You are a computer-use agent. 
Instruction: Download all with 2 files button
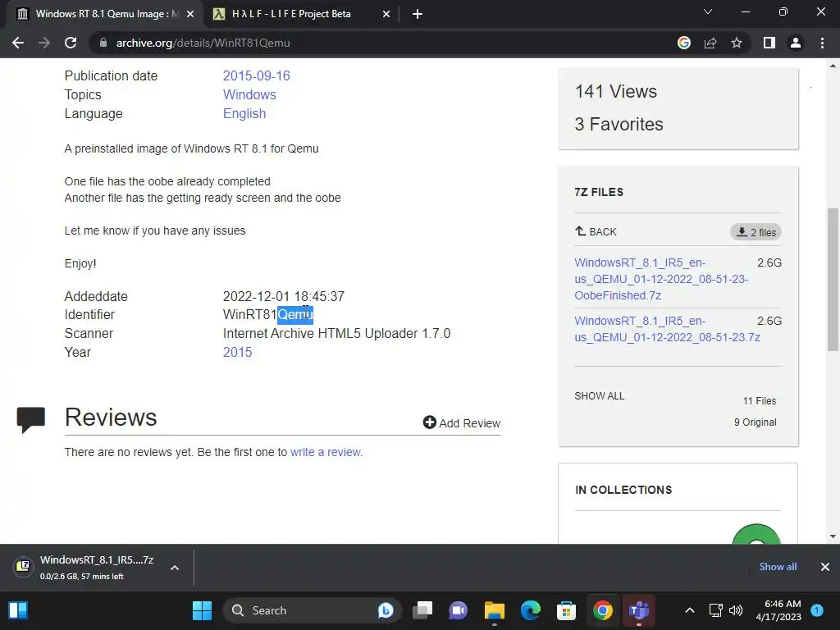756,232
